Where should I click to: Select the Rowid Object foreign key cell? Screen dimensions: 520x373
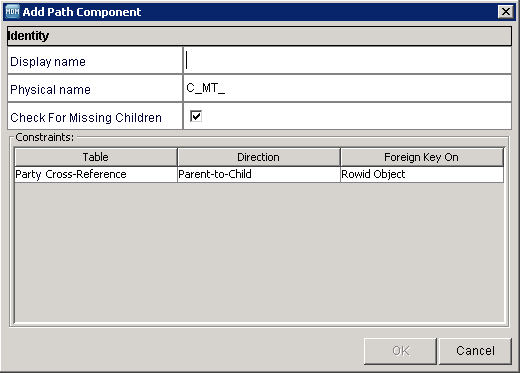tap(422, 174)
